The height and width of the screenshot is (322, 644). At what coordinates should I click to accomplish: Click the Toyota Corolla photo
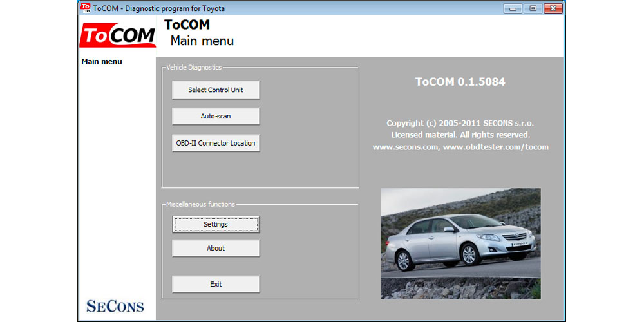[461, 243]
